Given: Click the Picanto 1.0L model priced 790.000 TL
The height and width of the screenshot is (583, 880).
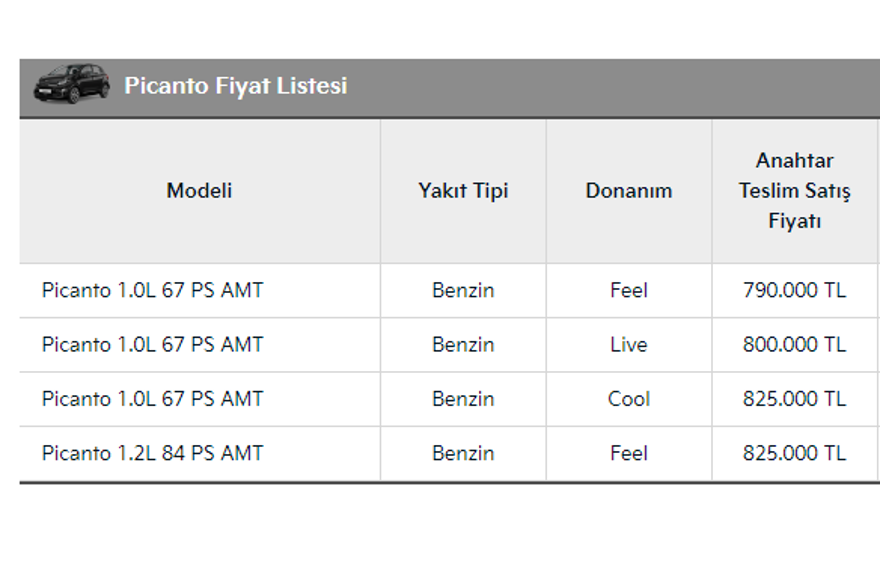Looking at the screenshot, I should (x=153, y=291).
